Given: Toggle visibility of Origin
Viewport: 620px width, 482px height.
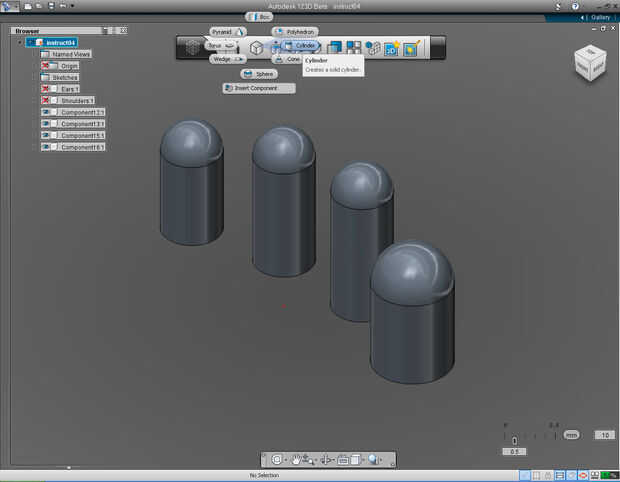Looking at the screenshot, I should [x=45, y=66].
